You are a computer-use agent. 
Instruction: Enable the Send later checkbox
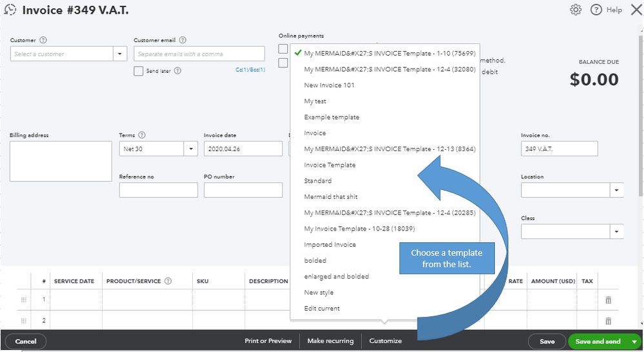click(138, 71)
